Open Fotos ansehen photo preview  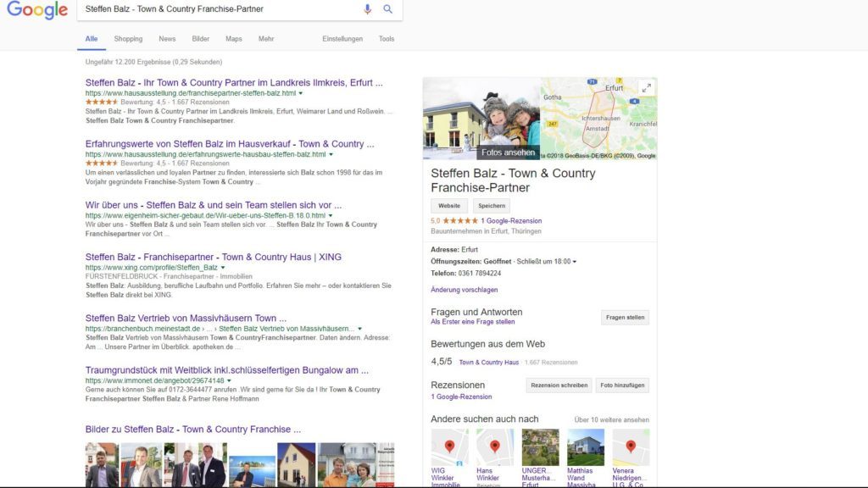pyautogui.click(x=481, y=119)
